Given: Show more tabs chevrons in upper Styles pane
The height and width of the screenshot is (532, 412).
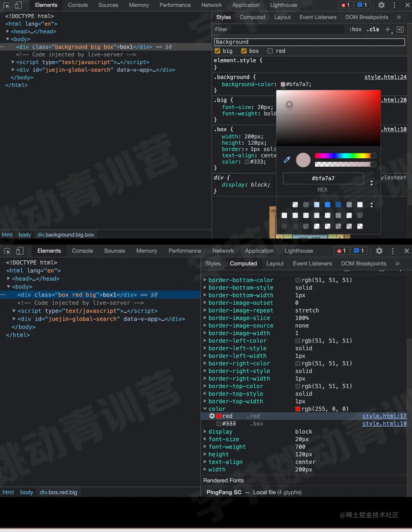Looking at the screenshot, I should [399, 17].
